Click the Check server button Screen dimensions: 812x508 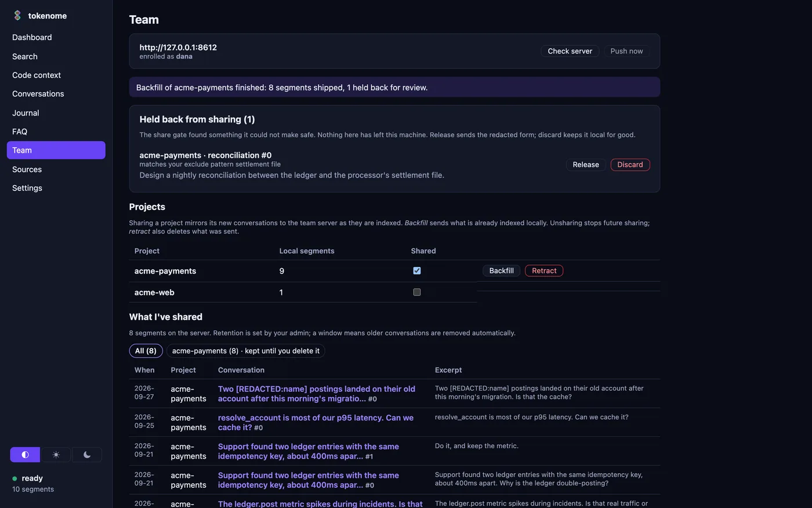pos(570,51)
